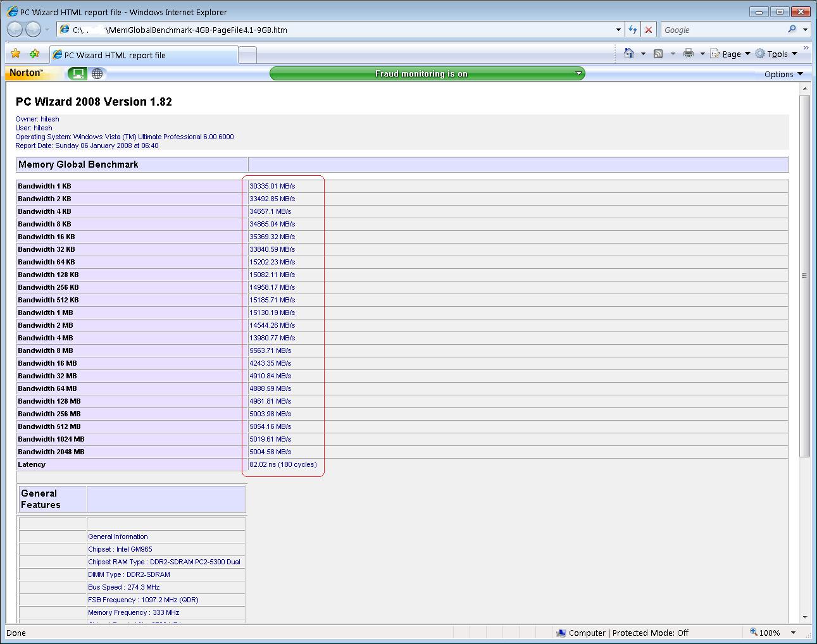Image resolution: width=817 pixels, height=644 pixels.
Task: Click the browser Forward arrow button
Action: click(33, 29)
